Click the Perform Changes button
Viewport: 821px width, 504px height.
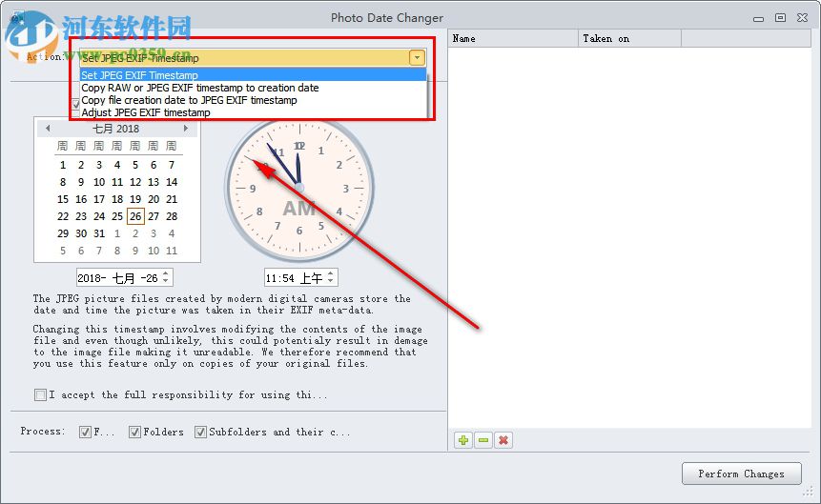[x=742, y=474]
